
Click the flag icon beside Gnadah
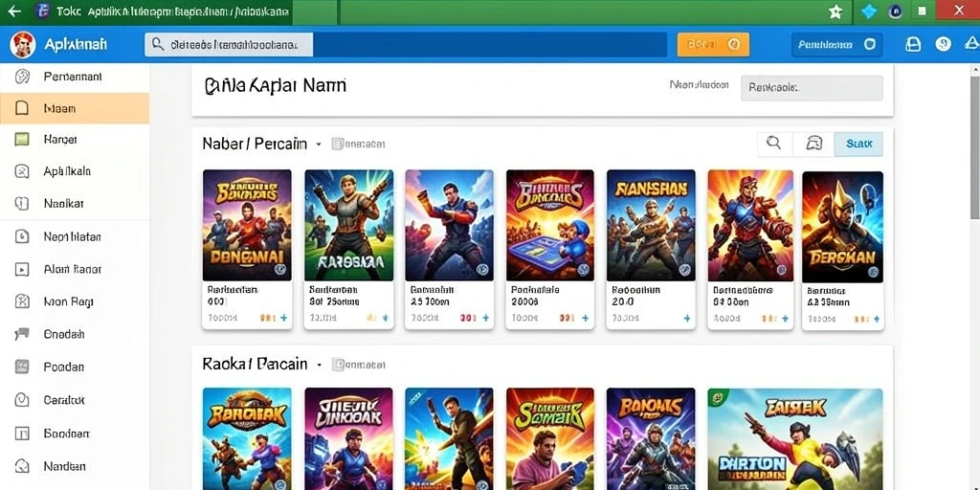pyautogui.click(x=22, y=334)
